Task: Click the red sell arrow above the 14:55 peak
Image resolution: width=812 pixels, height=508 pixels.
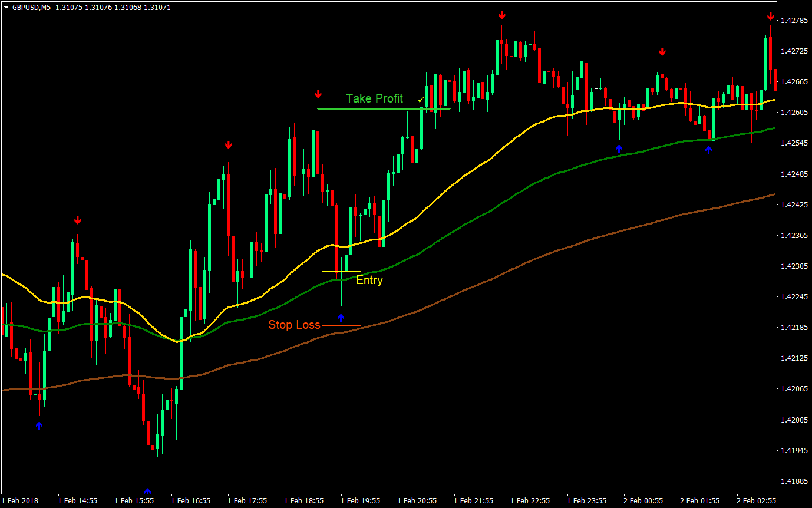Action: [77, 220]
